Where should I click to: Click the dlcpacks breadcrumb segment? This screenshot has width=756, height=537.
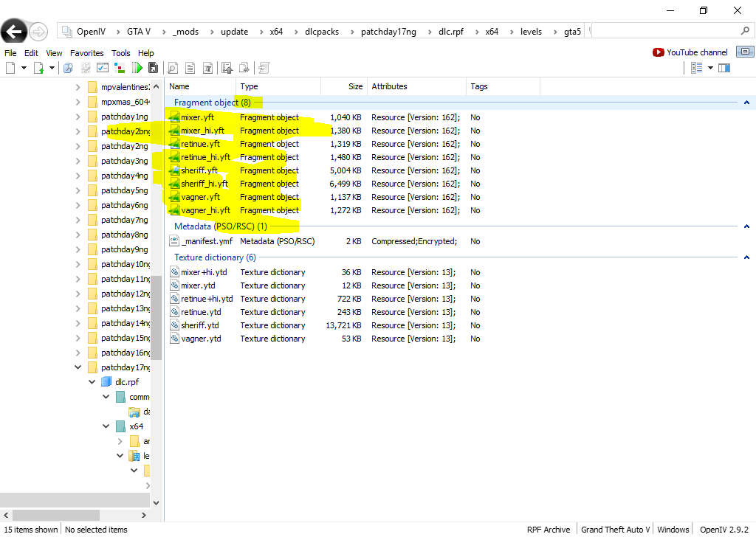point(321,32)
